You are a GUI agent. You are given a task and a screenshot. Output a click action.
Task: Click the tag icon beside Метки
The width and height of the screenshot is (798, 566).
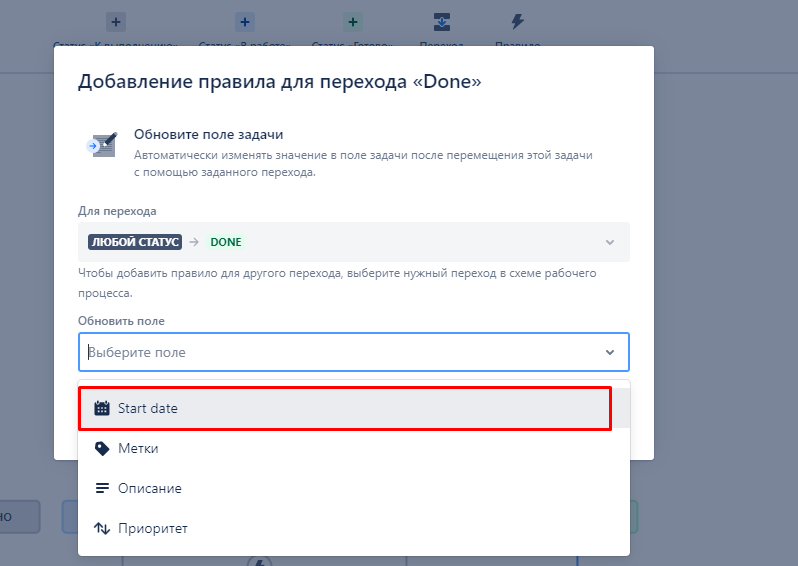click(102, 448)
